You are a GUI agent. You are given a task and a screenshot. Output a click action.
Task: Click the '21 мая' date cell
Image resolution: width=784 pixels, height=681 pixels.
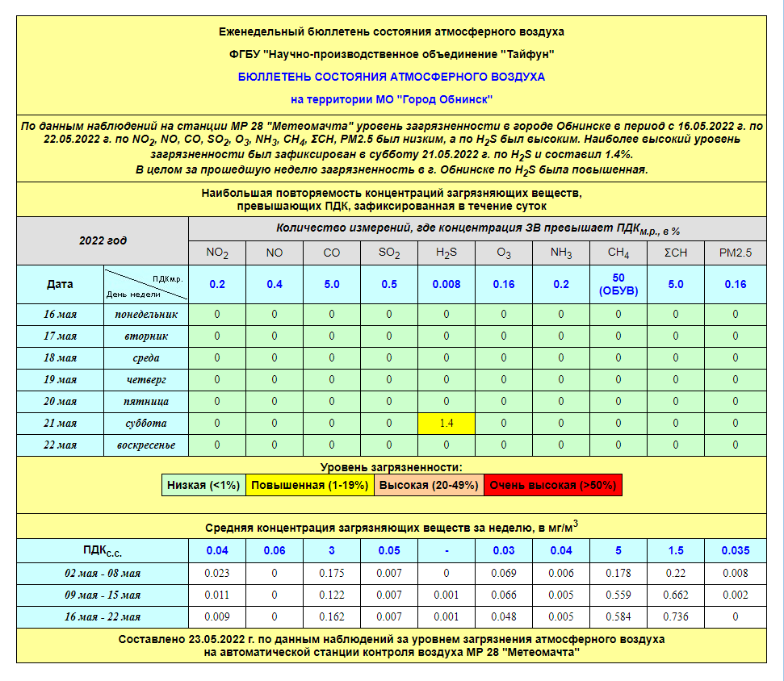61,423
